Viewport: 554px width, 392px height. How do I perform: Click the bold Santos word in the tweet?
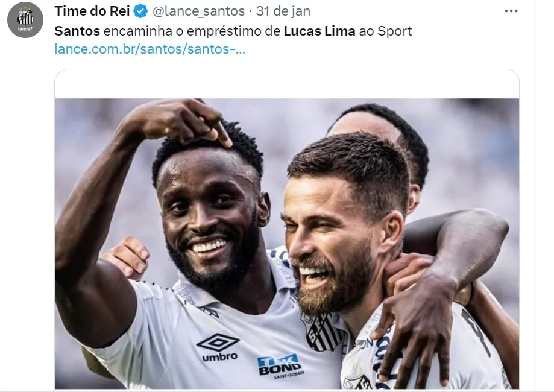point(77,31)
